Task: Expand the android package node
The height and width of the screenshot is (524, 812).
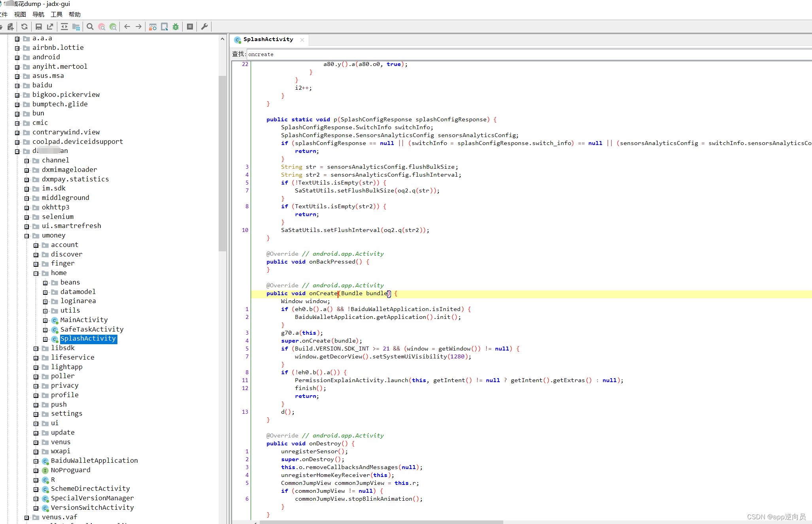Action: pos(17,58)
